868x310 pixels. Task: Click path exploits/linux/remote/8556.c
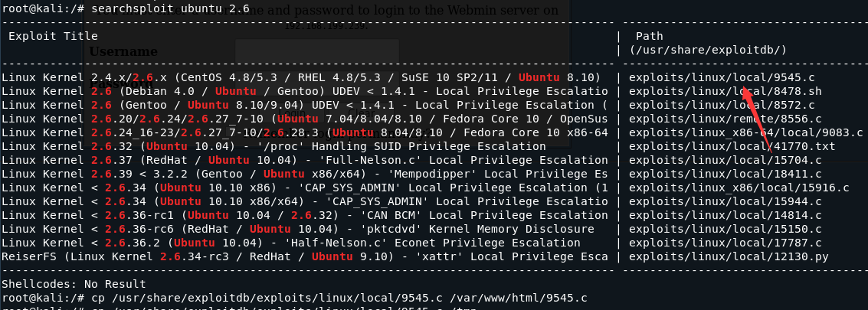(x=726, y=119)
